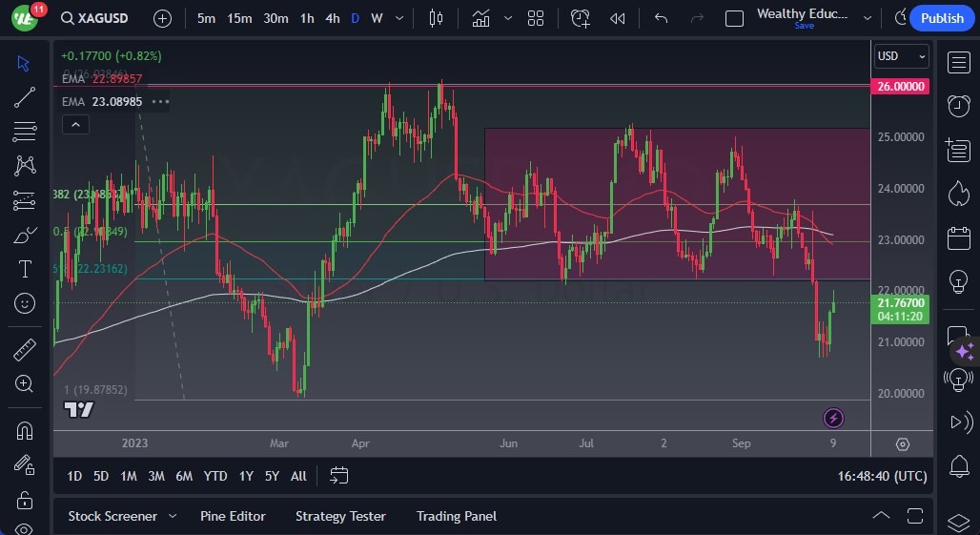Open the watchlist panel icon

coord(958,63)
